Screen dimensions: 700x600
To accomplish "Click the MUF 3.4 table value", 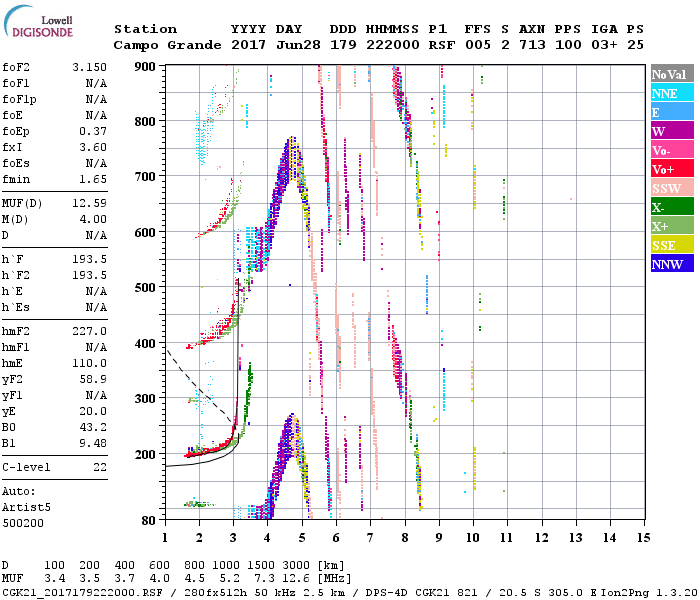I will [x=54, y=579].
